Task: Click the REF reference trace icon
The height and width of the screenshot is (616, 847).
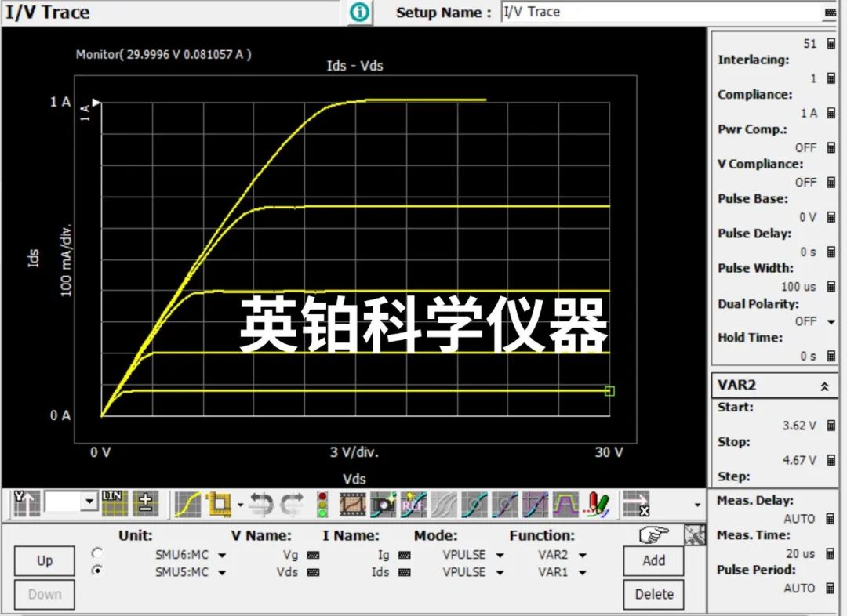Action: click(413, 504)
